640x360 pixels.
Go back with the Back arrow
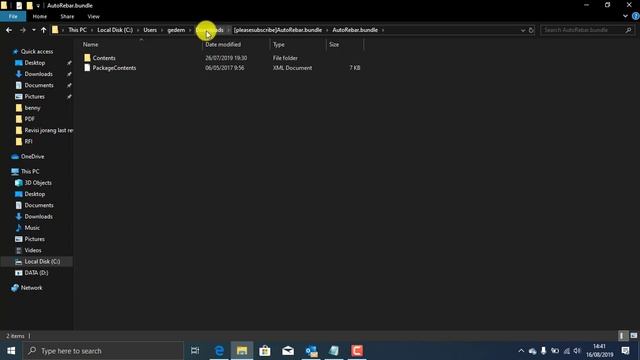pyautogui.click(x=9, y=30)
